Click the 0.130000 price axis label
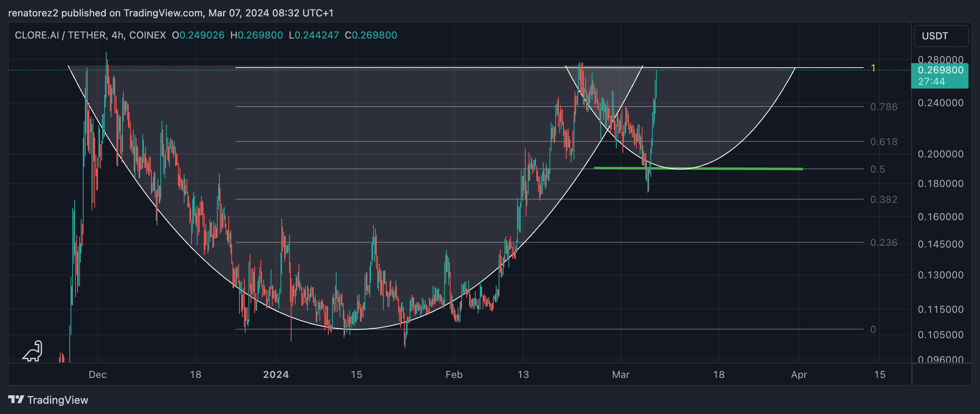This screenshot has width=980, height=414. pos(941,275)
